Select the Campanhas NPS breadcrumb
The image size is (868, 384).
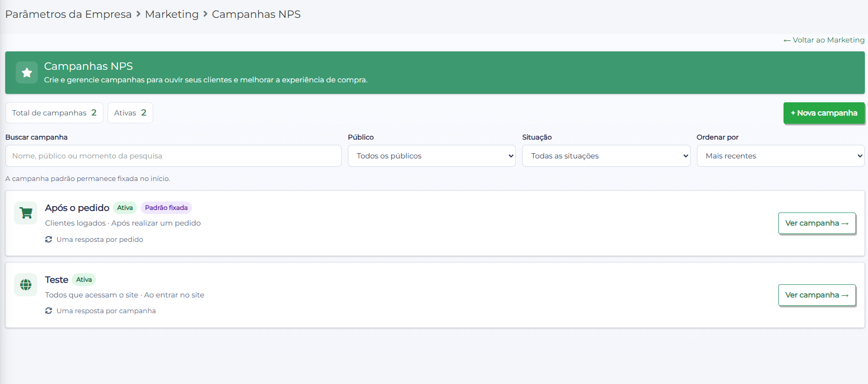pos(256,14)
